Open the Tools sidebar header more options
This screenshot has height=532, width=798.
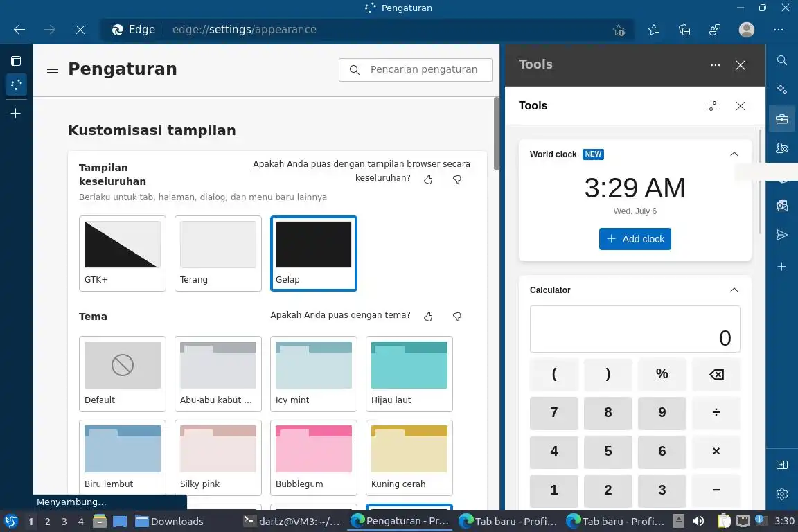[x=715, y=65]
